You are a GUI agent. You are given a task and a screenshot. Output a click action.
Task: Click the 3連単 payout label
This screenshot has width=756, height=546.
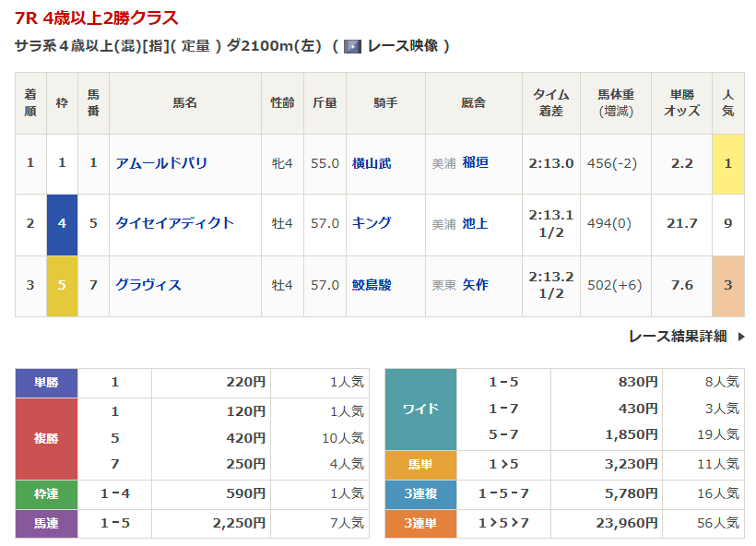coord(420,523)
